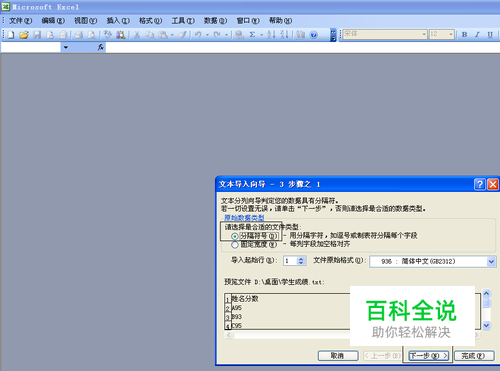Select the 固定宽度 radio option
Image resolution: width=500 pixels, height=371 pixels.
click(x=235, y=245)
